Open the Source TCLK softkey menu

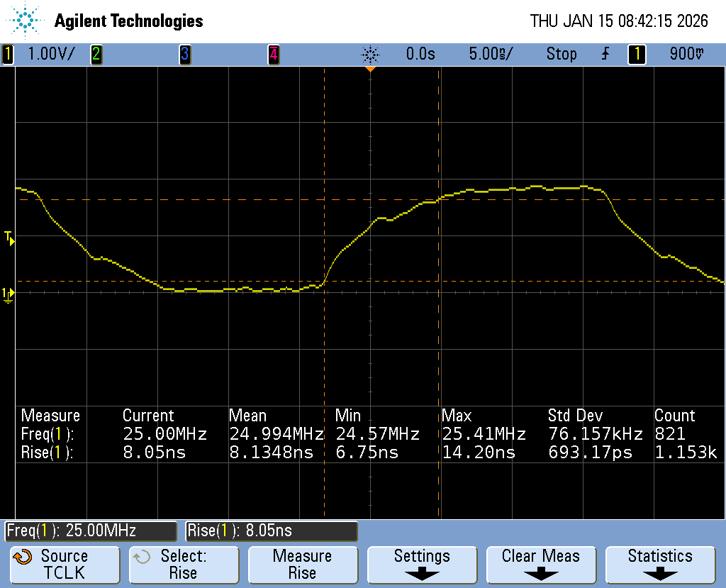click(x=65, y=564)
